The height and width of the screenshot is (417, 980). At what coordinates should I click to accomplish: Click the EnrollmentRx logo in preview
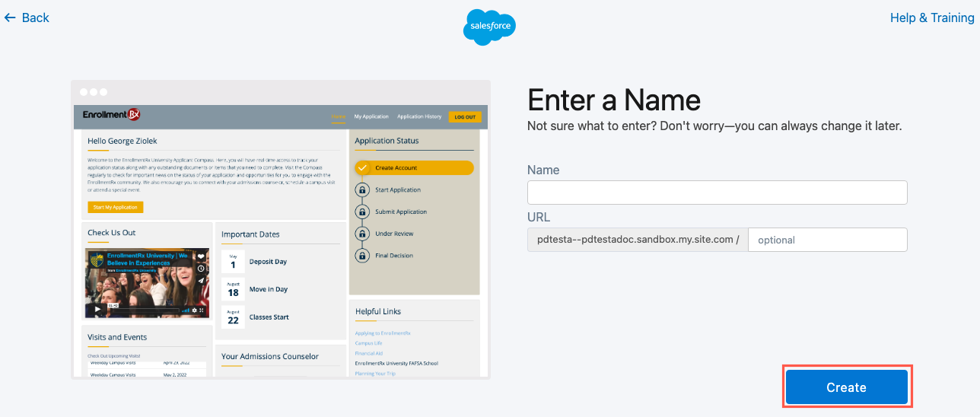pos(111,115)
